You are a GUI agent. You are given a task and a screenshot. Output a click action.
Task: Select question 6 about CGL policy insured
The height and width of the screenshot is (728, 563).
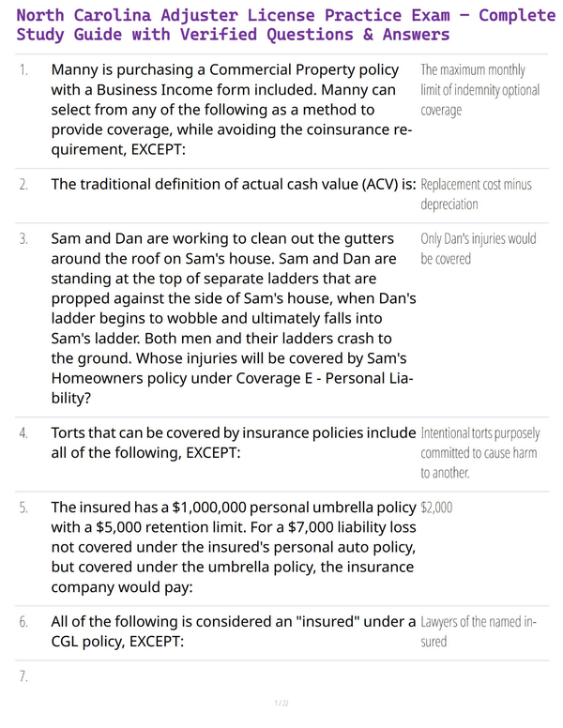234,631
